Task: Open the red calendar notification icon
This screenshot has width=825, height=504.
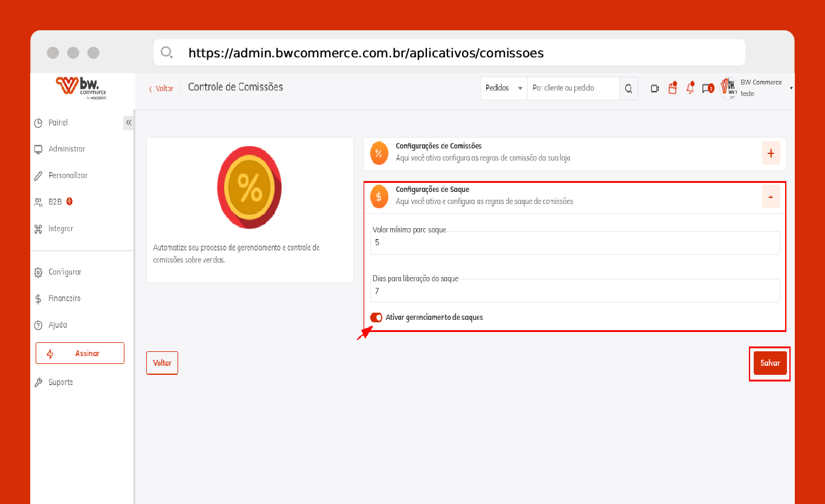Action: [x=673, y=88]
